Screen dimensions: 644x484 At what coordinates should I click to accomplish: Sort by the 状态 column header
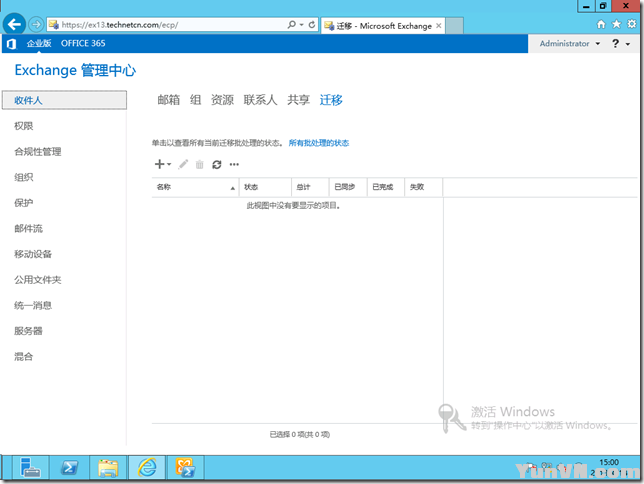coord(265,187)
